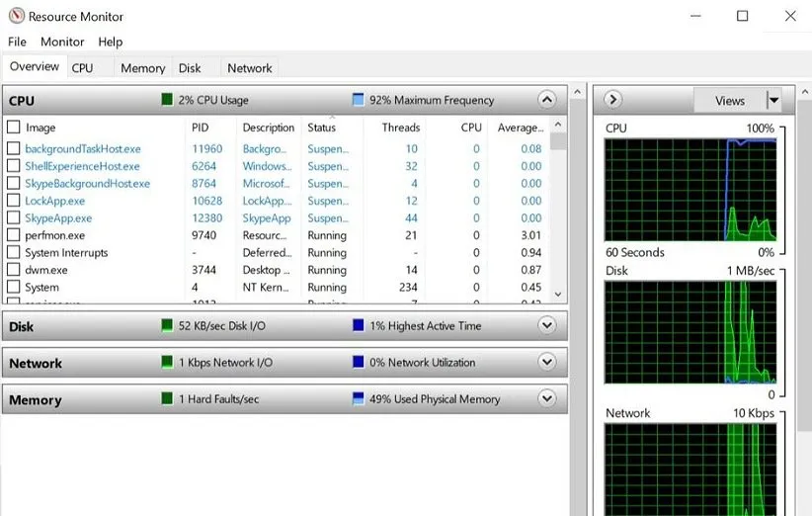Click the Resource Monitor gauge icon in title bar

pos(16,16)
